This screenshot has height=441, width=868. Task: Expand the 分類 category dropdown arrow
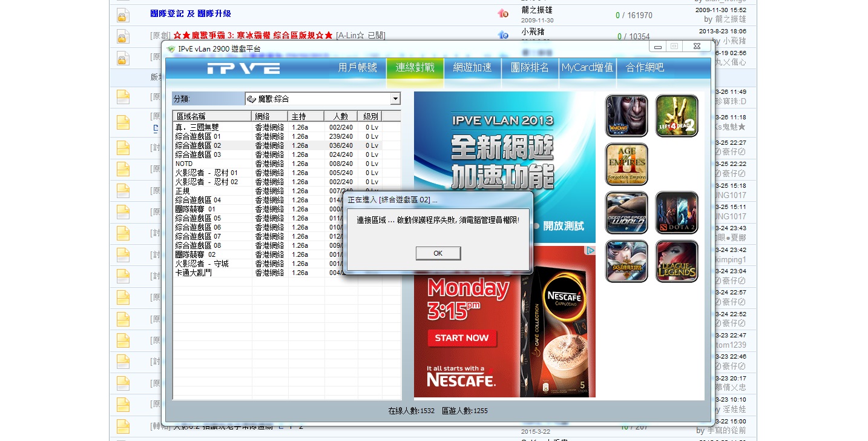coord(395,99)
